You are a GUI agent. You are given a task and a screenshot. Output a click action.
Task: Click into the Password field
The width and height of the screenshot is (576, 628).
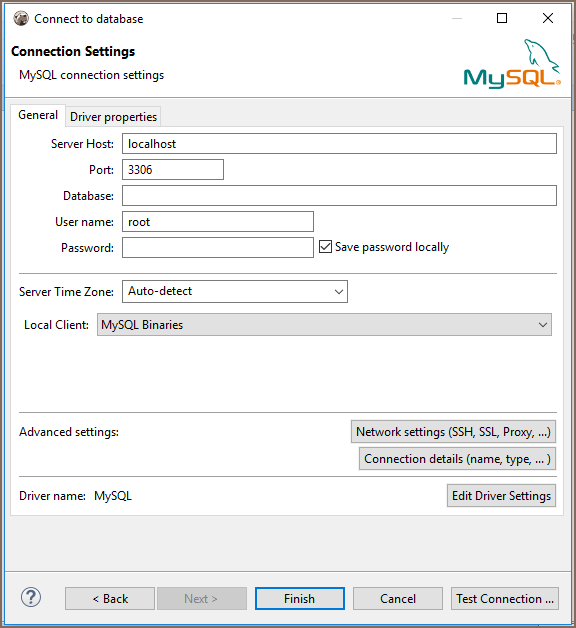click(x=218, y=248)
